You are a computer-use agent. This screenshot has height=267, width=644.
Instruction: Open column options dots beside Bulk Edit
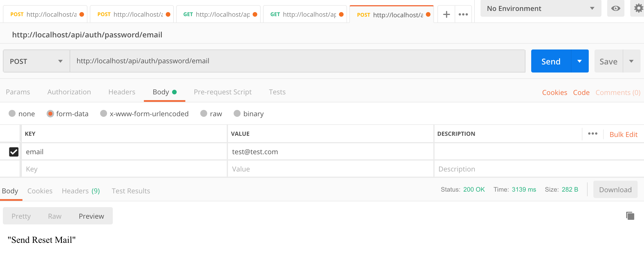point(592,134)
